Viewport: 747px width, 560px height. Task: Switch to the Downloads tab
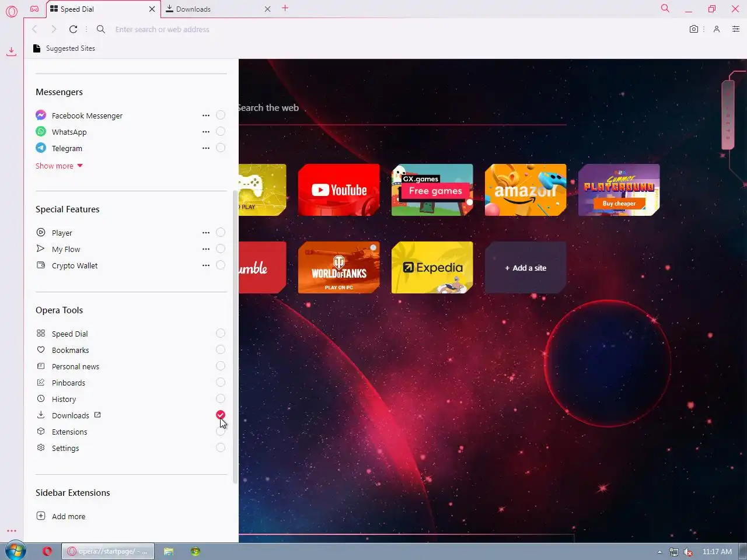(x=218, y=9)
